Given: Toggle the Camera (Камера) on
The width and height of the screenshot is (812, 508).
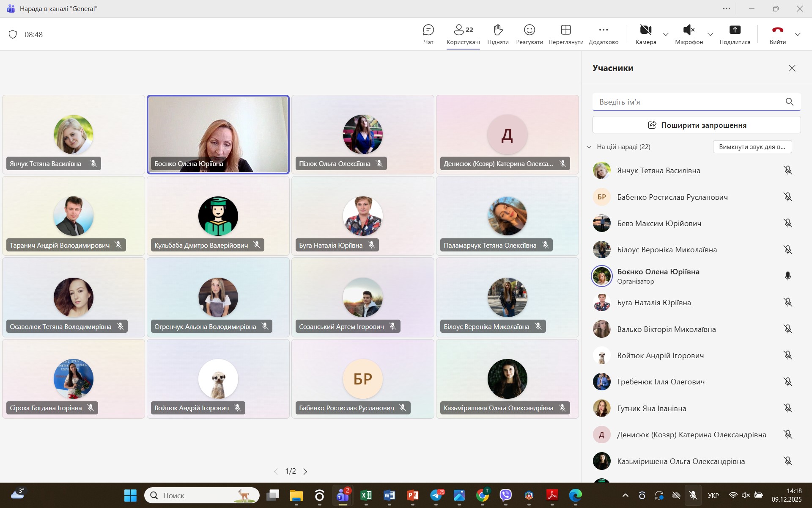Looking at the screenshot, I should [x=645, y=30].
